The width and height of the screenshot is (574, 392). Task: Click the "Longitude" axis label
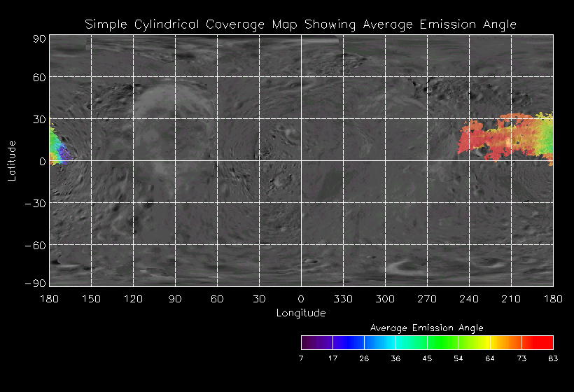(300, 313)
